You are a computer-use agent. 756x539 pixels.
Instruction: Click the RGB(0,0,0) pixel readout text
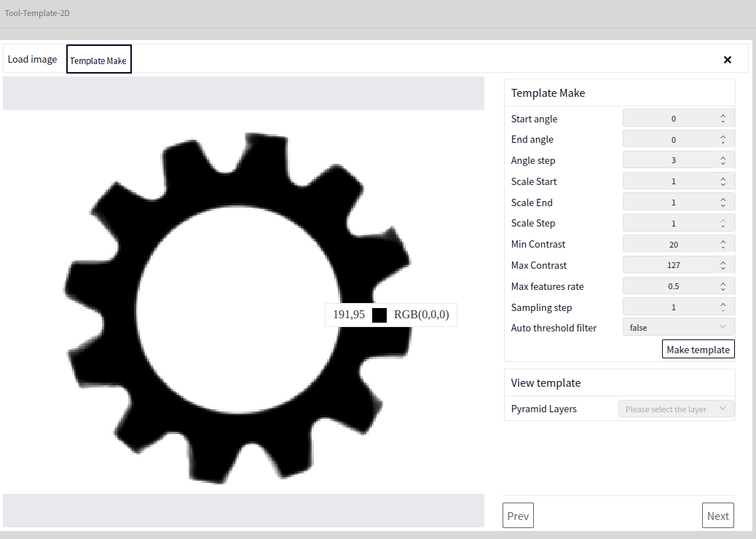[x=422, y=315]
